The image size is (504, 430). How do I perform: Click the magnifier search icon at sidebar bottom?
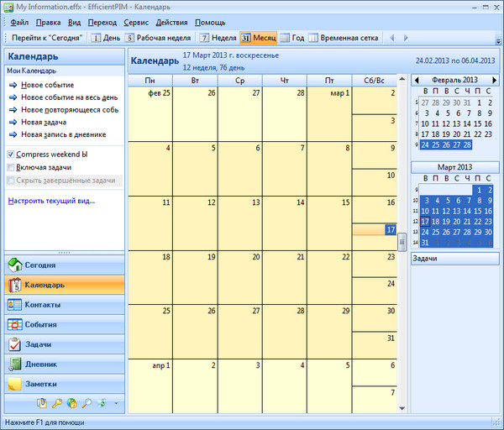click(87, 404)
